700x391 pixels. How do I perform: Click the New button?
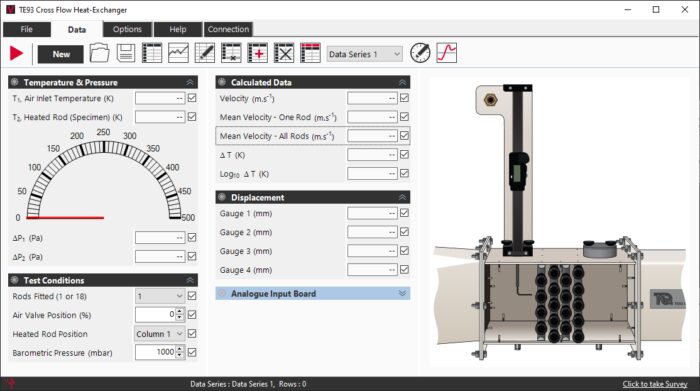[x=61, y=54]
